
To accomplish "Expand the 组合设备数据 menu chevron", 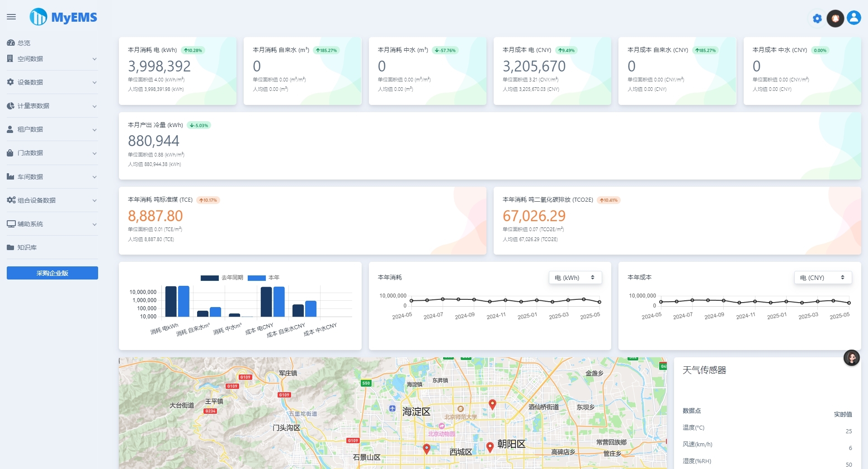I will coord(94,201).
